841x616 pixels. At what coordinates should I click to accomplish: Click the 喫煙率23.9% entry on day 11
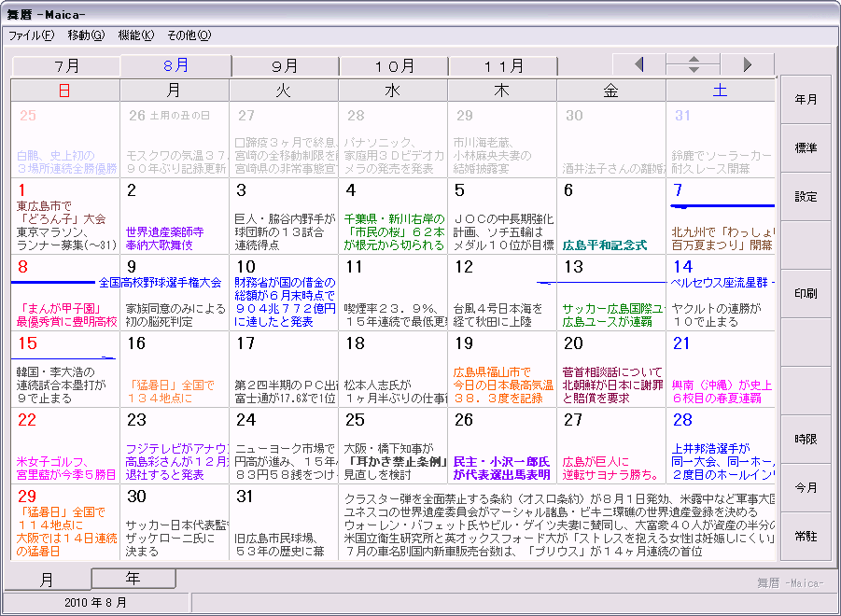[x=395, y=315]
